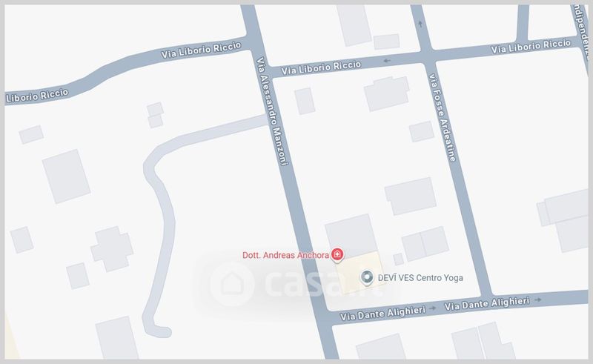Image resolution: width=593 pixels, height=364 pixels.
Task: Click the Via Alessandro Manzoni street label
Action: (x=272, y=111)
